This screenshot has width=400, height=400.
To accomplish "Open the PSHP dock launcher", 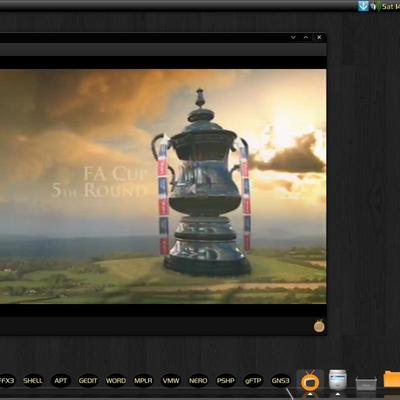I will point(225,380).
